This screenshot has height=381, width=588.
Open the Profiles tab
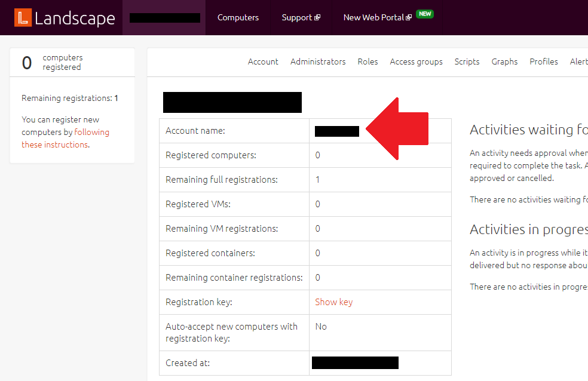[543, 62]
